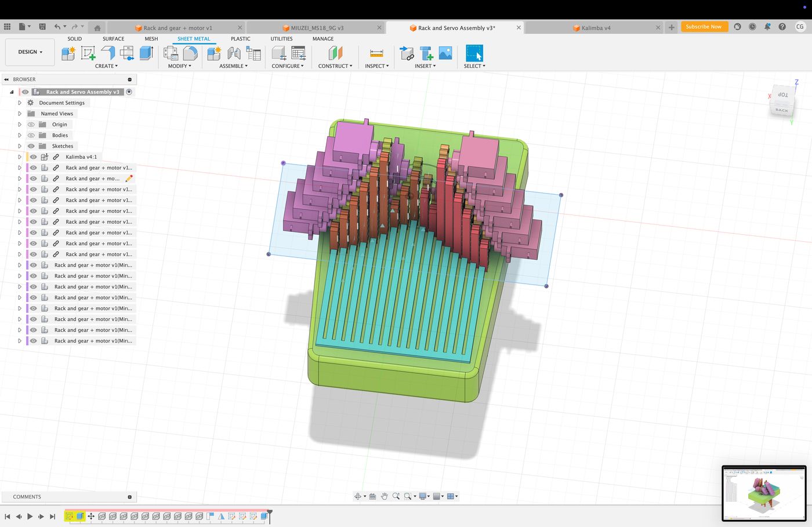Viewport: 812px width, 527px height.
Task: Select the Pan hand tool
Action: [384, 496]
